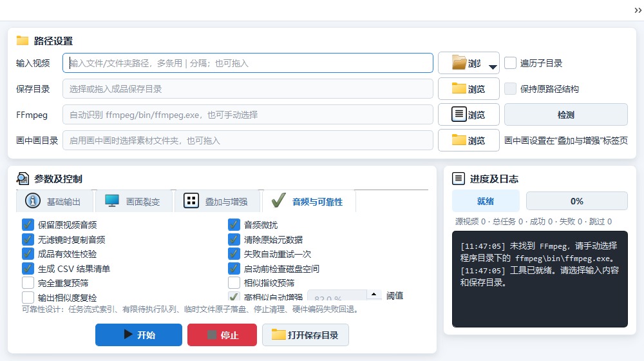This screenshot has height=361, width=644.
Task: Switch to 画面裂变 tab
Action: pyautogui.click(x=133, y=201)
